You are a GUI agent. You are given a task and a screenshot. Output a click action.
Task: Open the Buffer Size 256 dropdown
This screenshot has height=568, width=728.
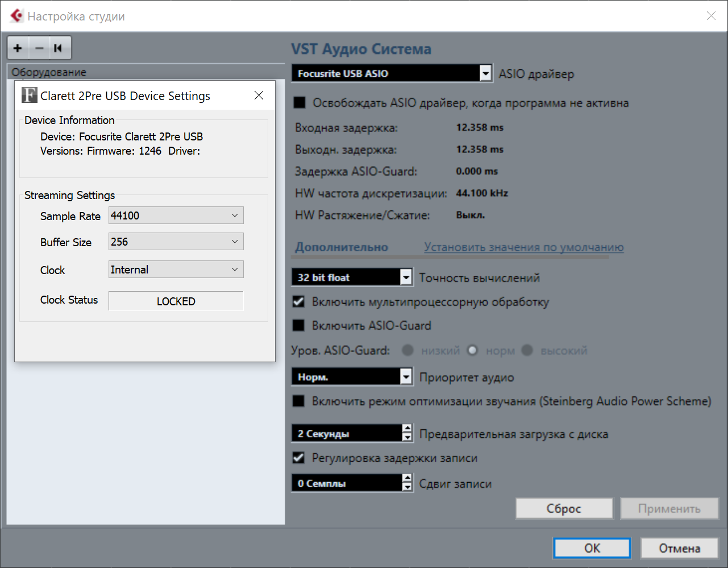pyautogui.click(x=176, y=242)
